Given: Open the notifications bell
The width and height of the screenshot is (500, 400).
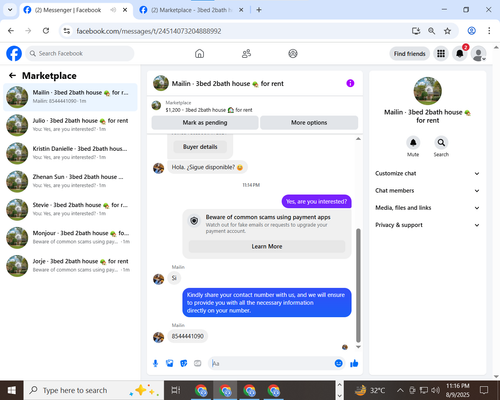Looking at the screenshot, I should point(460,54).
